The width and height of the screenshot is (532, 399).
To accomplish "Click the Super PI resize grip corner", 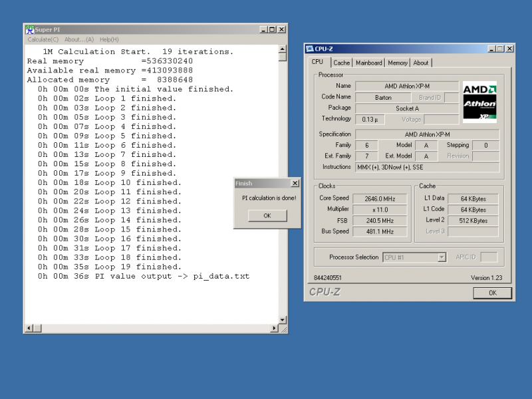I will (x=283, y=329).
